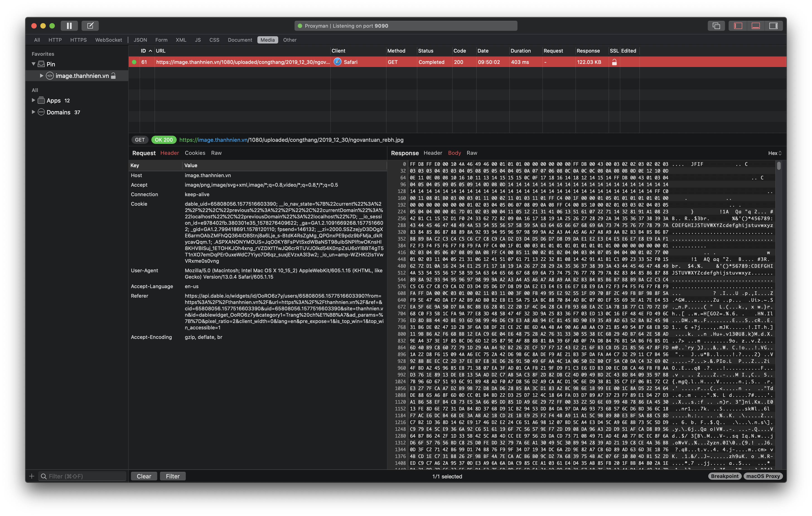This screenshot has height=516, width=812.
Task: Expand the Apps tree in sidebar
Action: point(33,100)
